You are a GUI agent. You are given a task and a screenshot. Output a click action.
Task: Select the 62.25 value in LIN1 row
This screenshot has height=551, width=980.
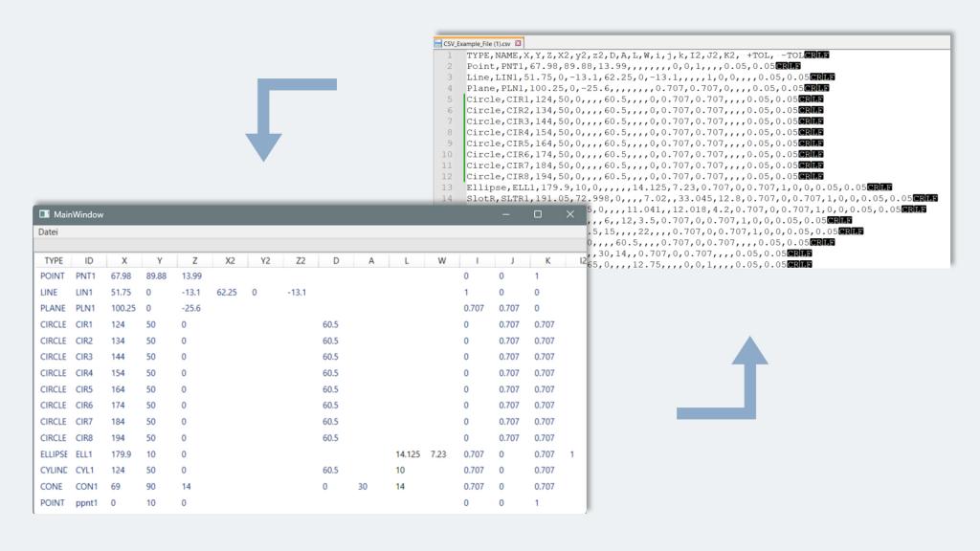(227, 292)
